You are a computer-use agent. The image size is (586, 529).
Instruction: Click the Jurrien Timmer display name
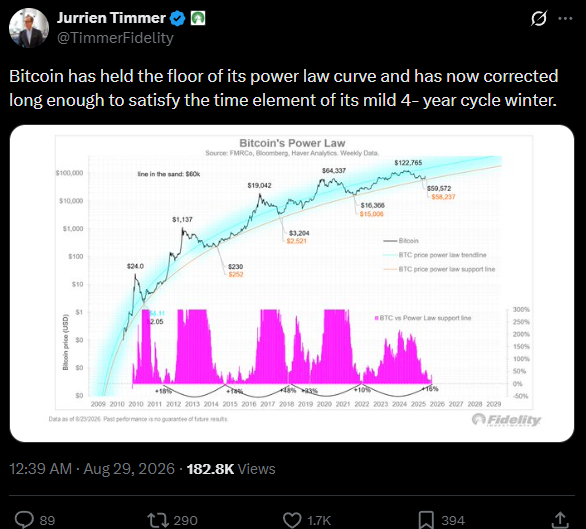click(111, 18)
